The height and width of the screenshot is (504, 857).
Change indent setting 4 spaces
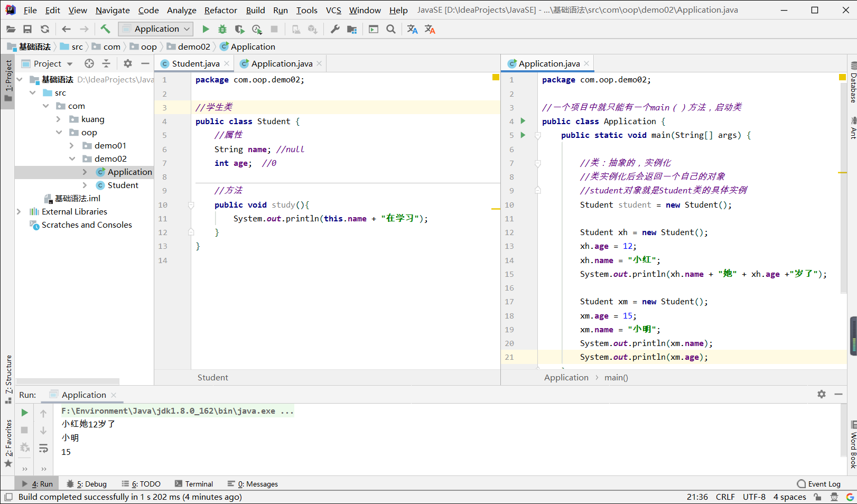coord(790,497)
